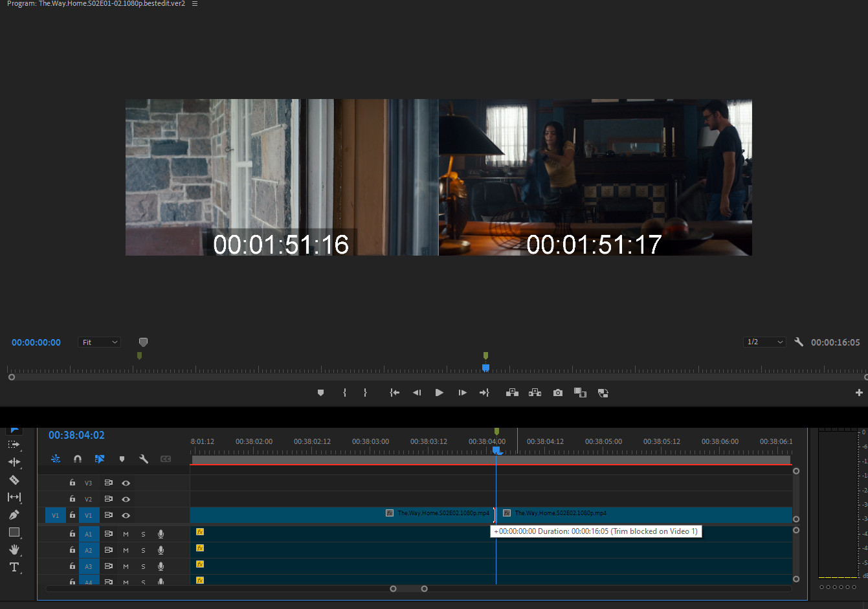Jump to the In point
Viewport: 868px width, 609px height.
(394, 393)
